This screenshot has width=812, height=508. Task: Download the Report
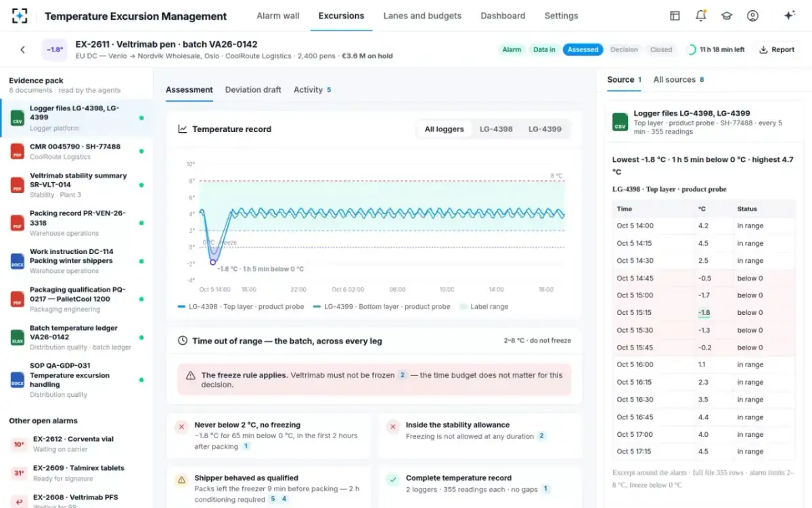(777, 49)
